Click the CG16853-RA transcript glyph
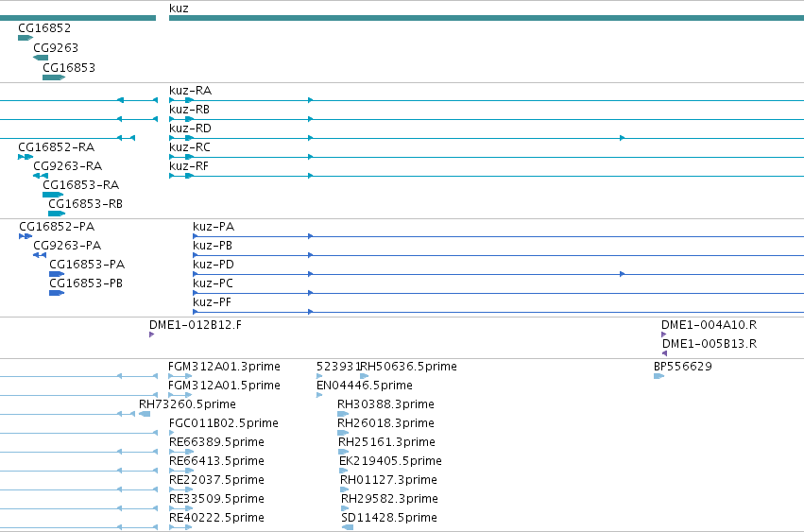Screen dimensions: 804x532 click(x=53, y=195)
